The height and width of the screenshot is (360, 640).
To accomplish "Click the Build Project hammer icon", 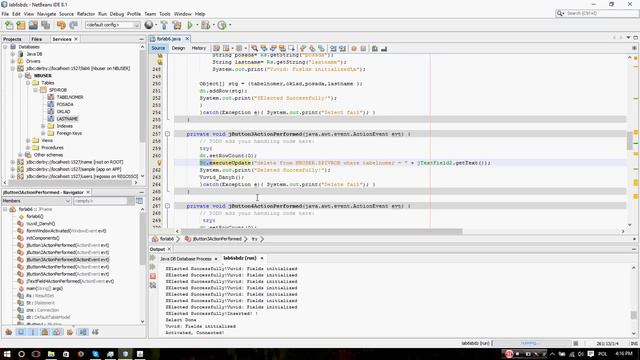I will [164, 25].
